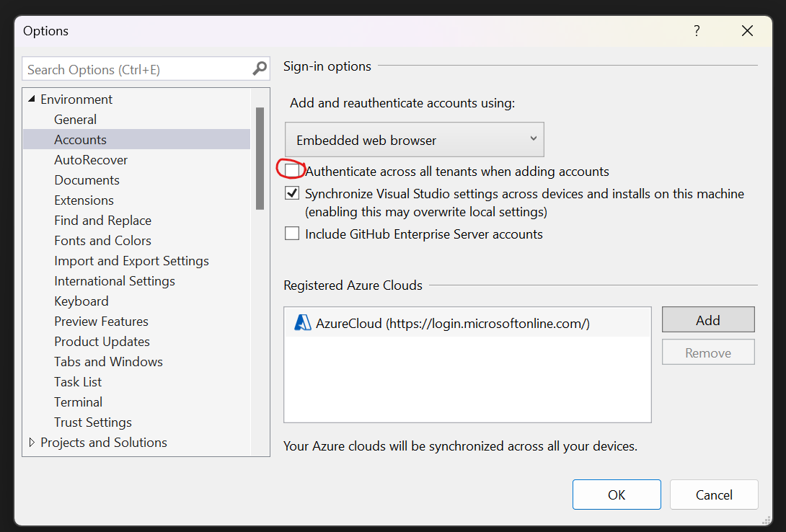Image resolution: width=786 pixels, height=532 pixels.
Task: Open Import and Export Settings
Action: (x=131, y=261)
